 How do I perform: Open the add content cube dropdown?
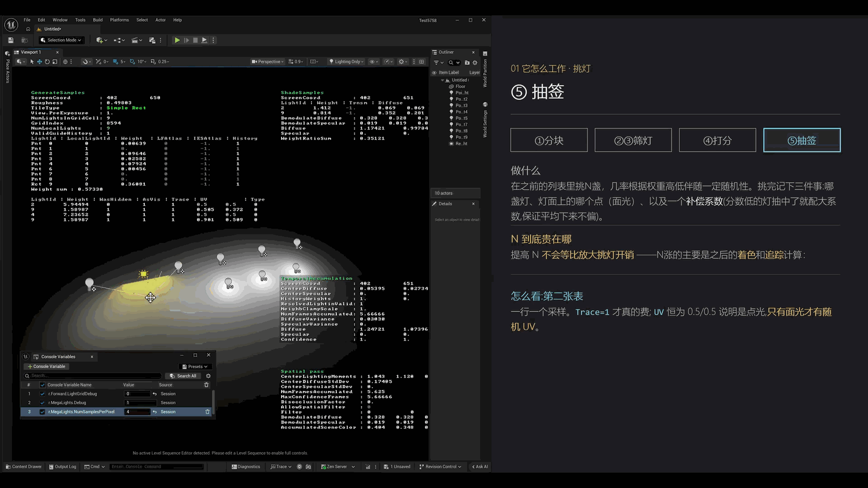point(101,40)
